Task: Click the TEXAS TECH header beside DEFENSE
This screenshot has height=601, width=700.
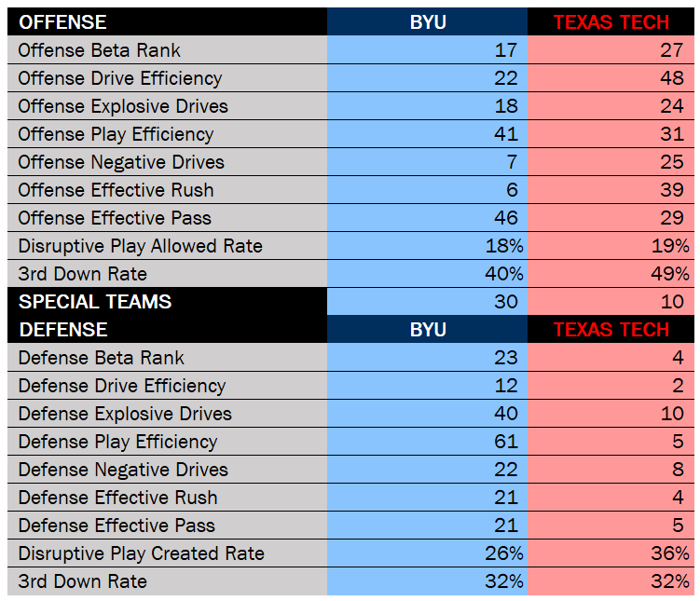Action: tap(611, 330)
